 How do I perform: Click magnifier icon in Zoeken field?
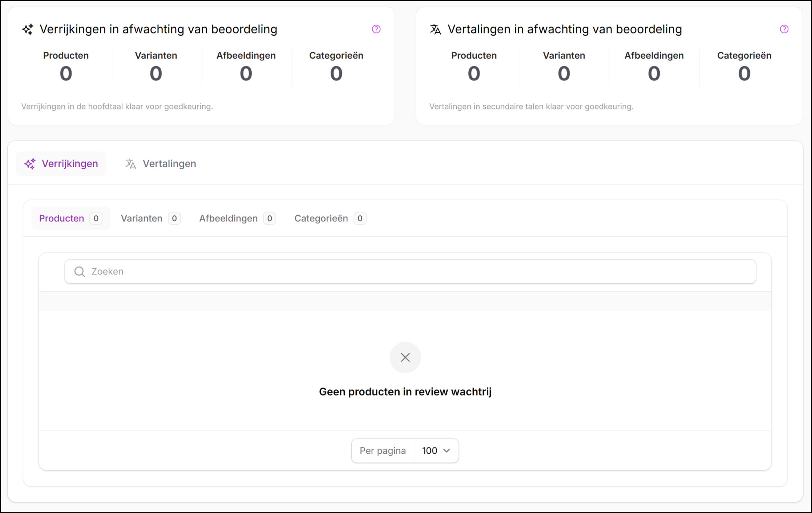80,272
